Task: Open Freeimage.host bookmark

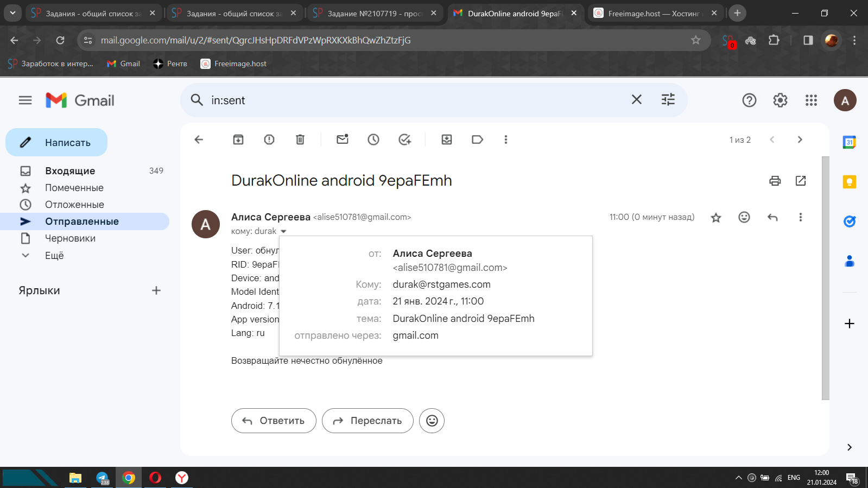Action: tap(234, 64)
